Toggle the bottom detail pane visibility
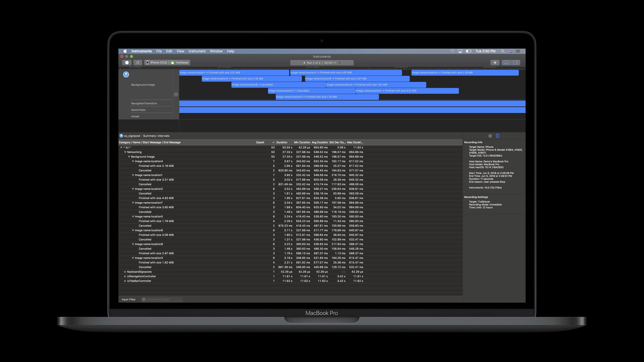The height and width of the screenshot is (362, 644). coord(506,63)
